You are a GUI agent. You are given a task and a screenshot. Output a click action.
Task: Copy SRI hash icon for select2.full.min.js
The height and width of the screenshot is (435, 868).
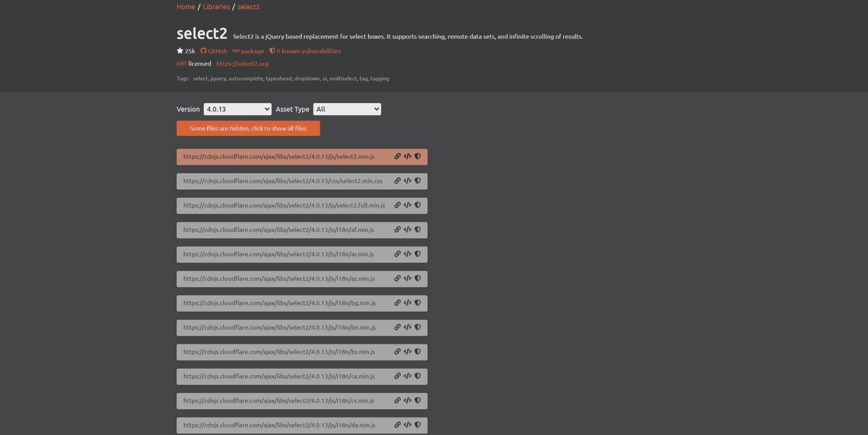[417, 205]
